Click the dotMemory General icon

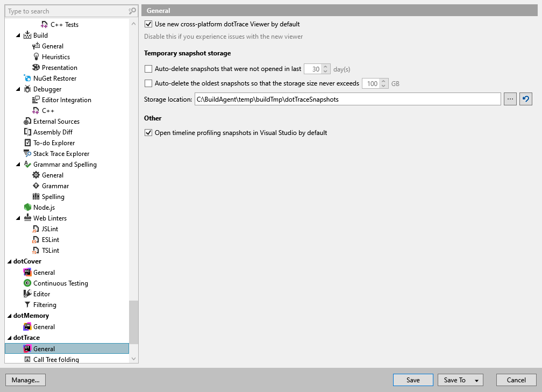click(27, 326)
